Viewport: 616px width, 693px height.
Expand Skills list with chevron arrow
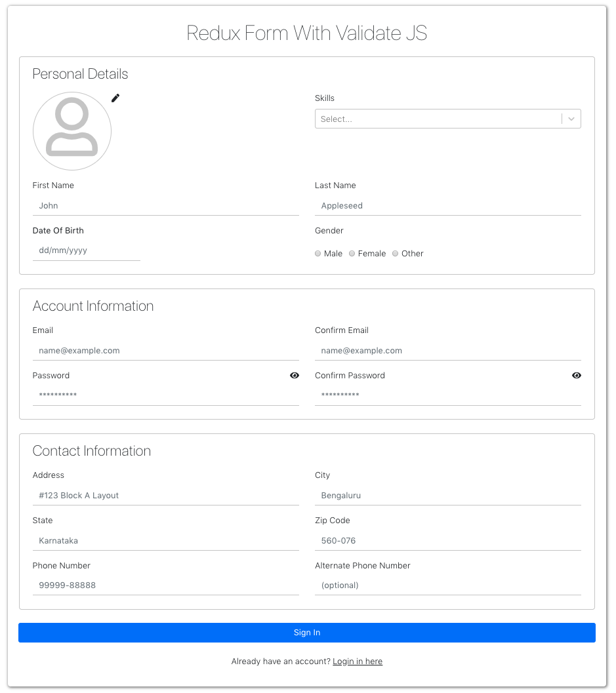coord(571,119)
